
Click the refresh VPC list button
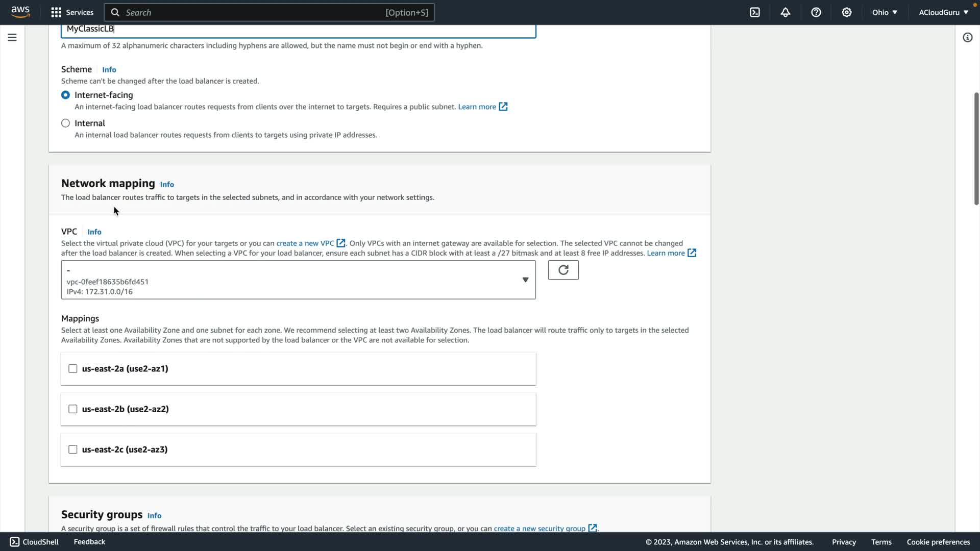pyautogui.click(x=563, y=270)
